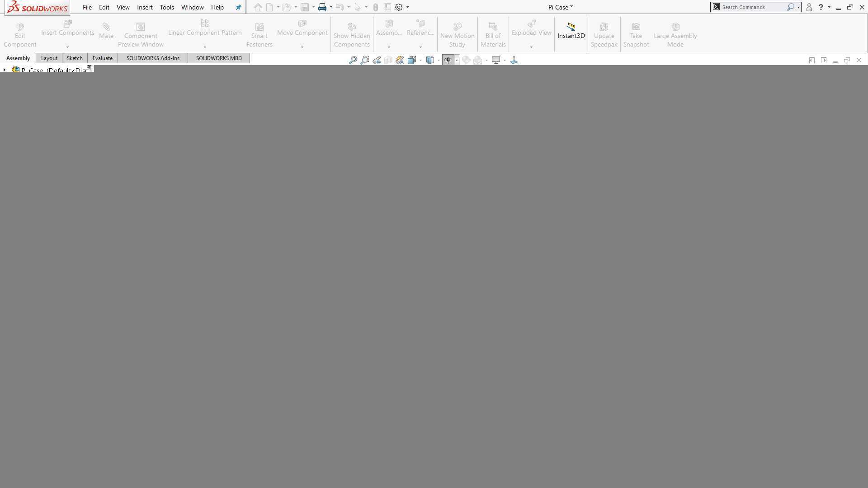Open Print dropdown arrow

[331, 7]
